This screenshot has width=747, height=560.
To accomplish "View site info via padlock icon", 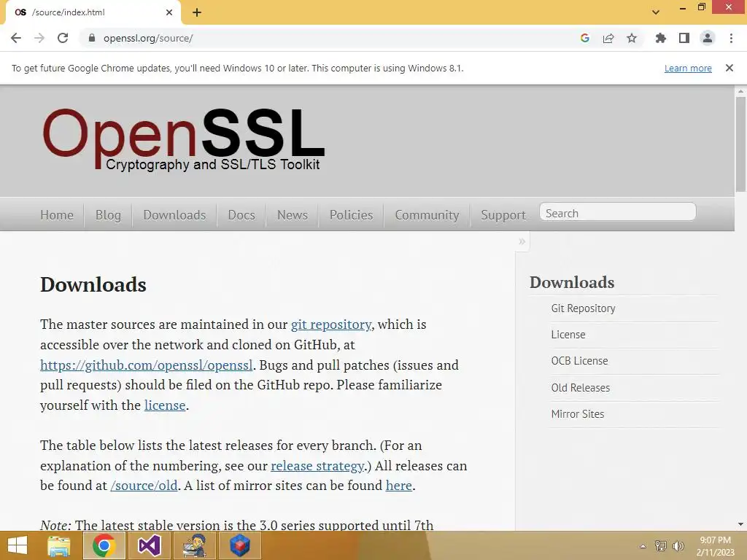I will pos(92,38).
